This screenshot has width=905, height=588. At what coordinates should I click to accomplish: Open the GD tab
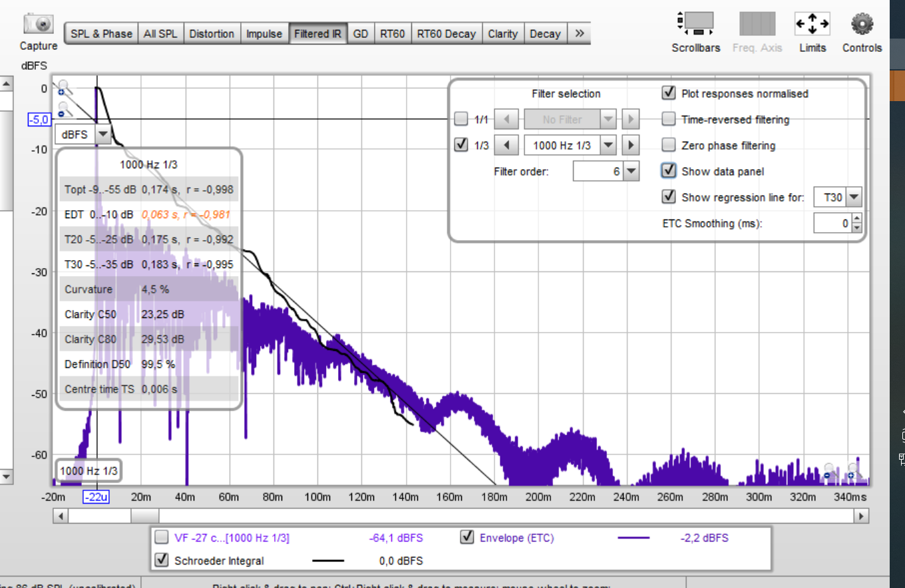tap(361, 33)
